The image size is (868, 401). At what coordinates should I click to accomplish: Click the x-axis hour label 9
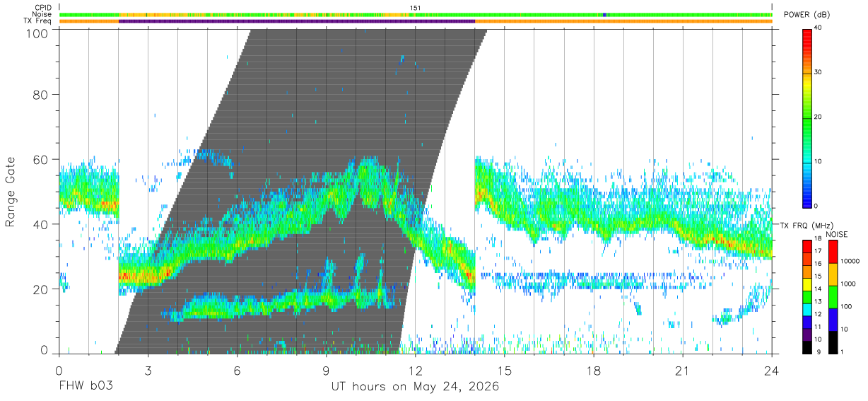pos(326,371)
